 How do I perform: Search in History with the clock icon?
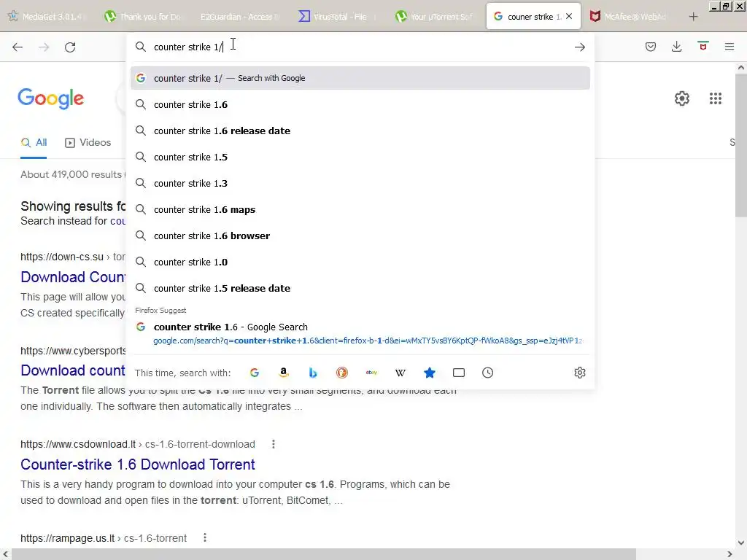tap(487, 373)
